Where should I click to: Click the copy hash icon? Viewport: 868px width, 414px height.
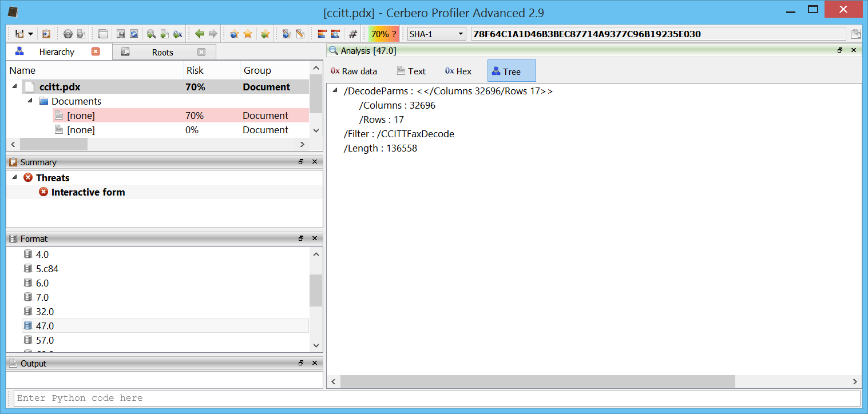coord(856,34)
